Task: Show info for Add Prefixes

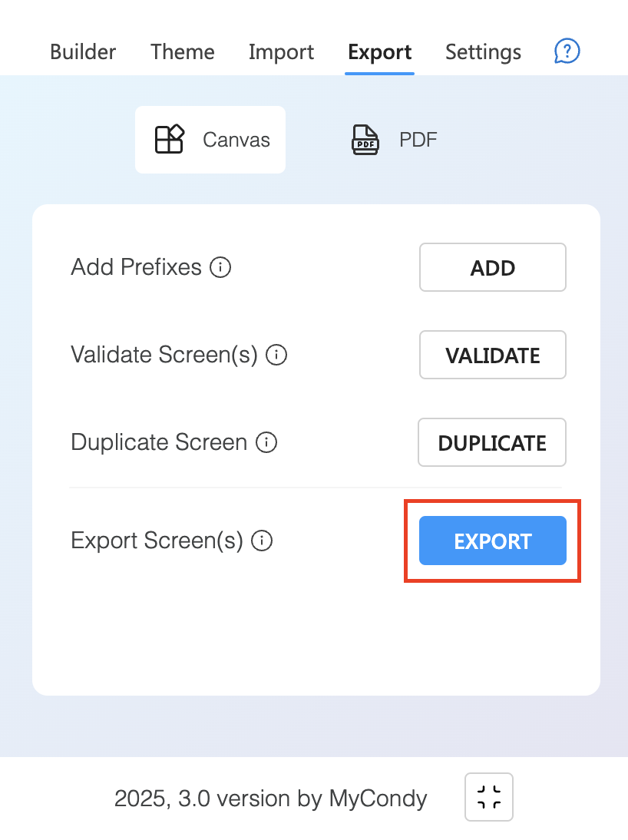Action: 220,266
